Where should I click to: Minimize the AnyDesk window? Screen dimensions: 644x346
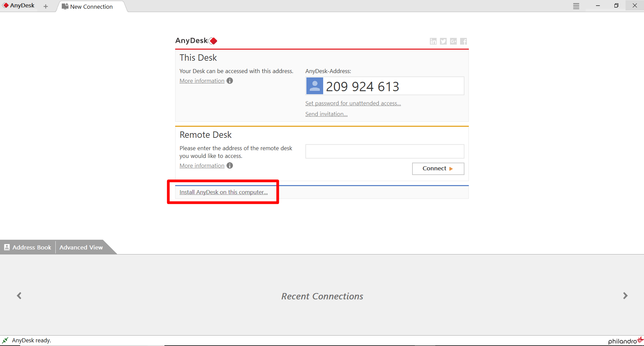[x=598, y=6]
